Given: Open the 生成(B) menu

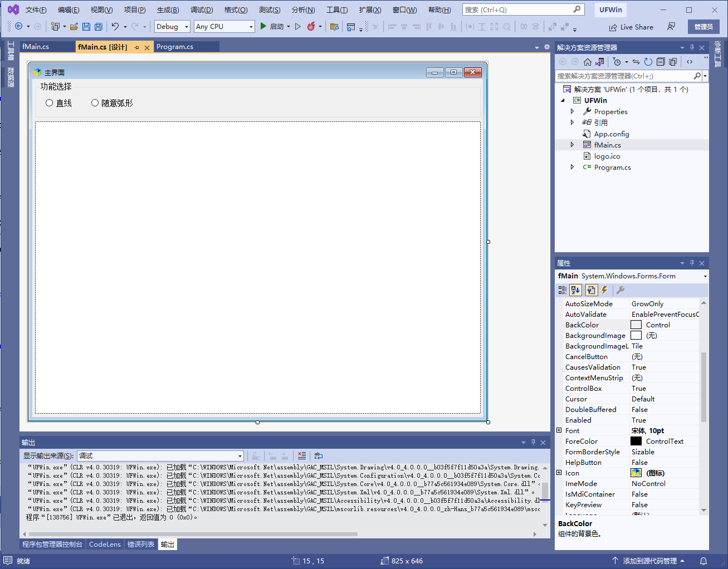Looking at the screenshot, I should click(x=168, y=9).
